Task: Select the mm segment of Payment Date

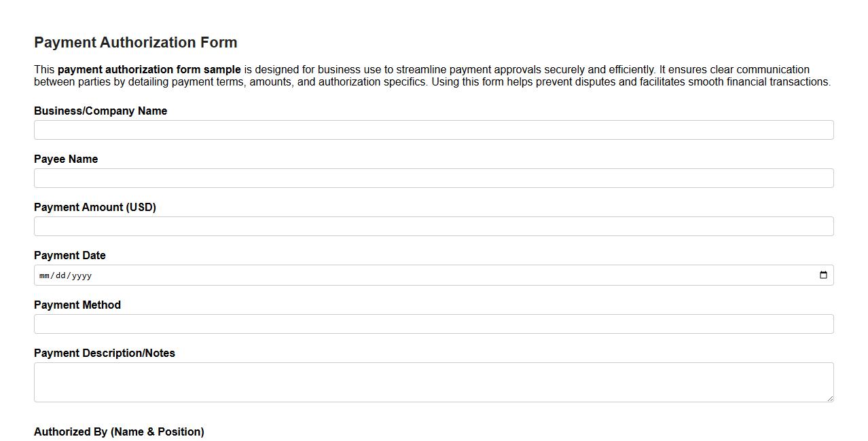Action: (x=46, y=275)
